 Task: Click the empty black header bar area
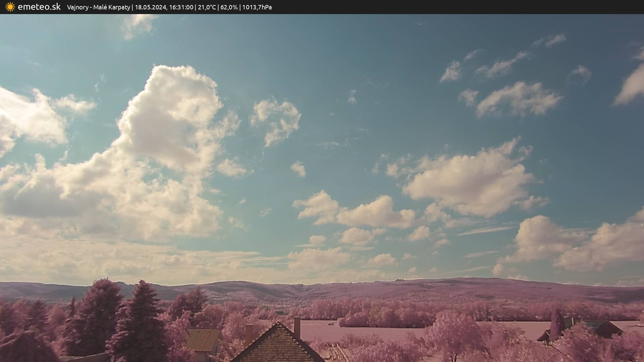(470, 7)
